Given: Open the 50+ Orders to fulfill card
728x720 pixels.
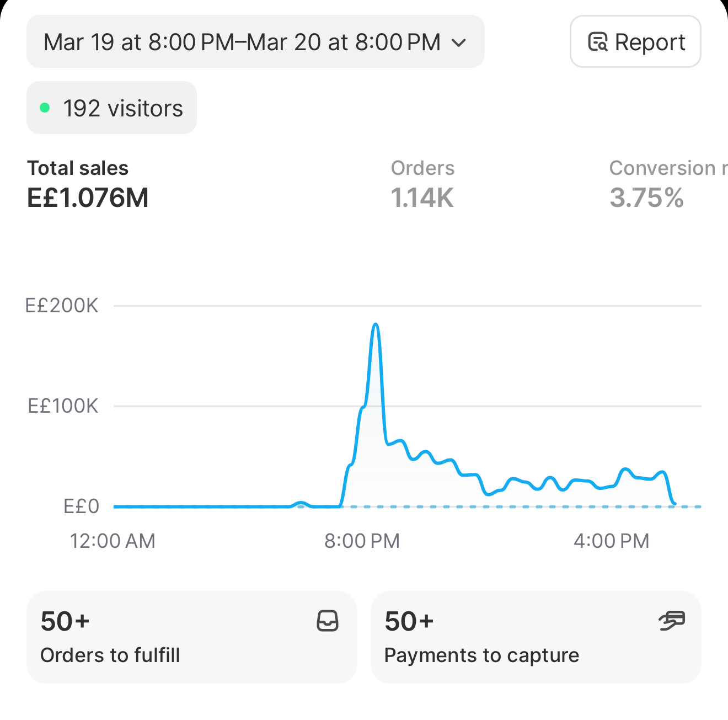Looking at the screenshot, I should pyautogui.click(x=192, y=637).
